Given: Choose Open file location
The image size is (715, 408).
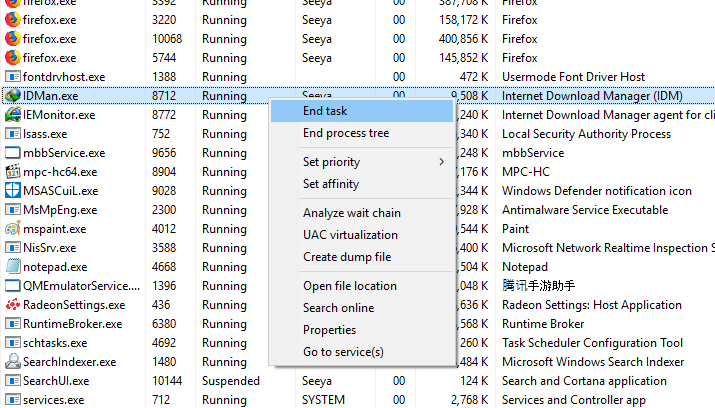Looking at the screenshot, I should pyautogui.click(x=362, y=286).
